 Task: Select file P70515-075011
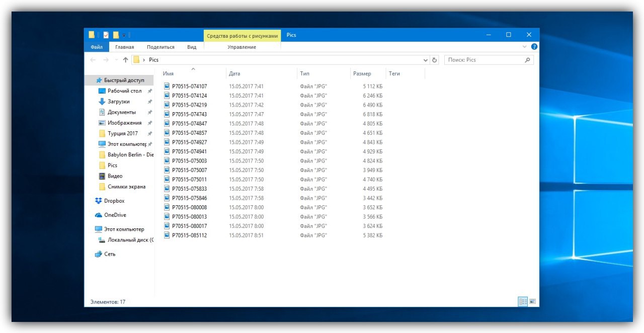(x=189, y=180)
